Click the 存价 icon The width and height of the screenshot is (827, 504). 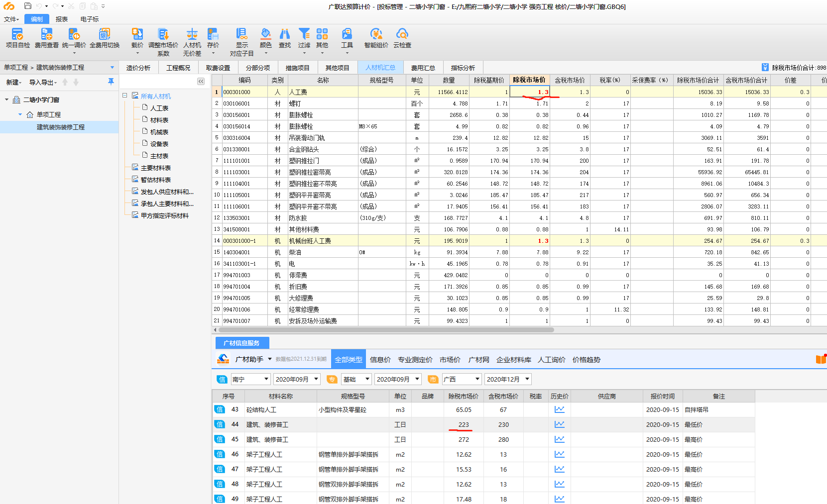(x=213, y=34)
